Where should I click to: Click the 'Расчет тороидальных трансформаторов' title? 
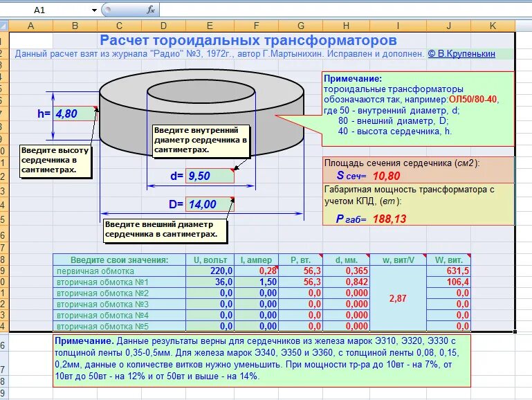click(x=248, y=40)
